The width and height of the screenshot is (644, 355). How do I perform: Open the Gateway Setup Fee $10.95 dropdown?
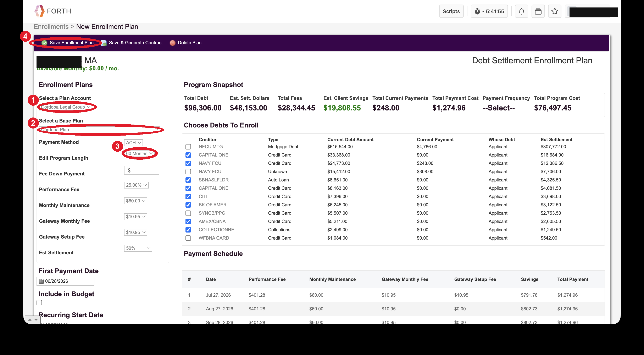coord(135,233)
